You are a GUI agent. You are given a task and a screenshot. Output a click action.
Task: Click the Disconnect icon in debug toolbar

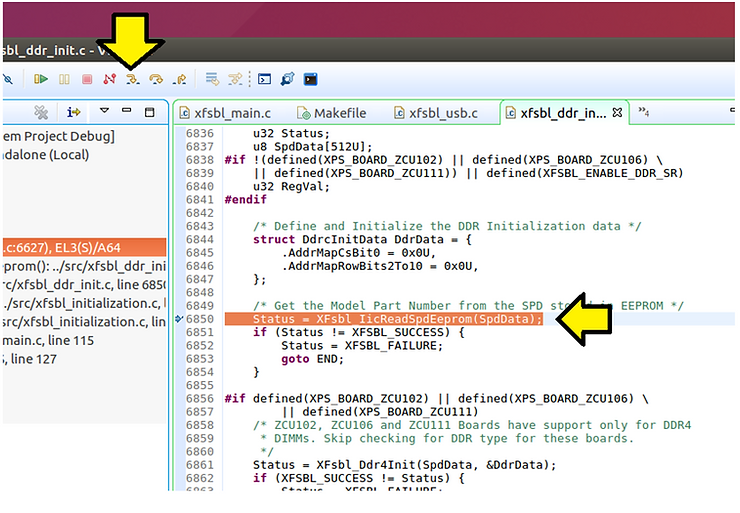click(109, 78)
